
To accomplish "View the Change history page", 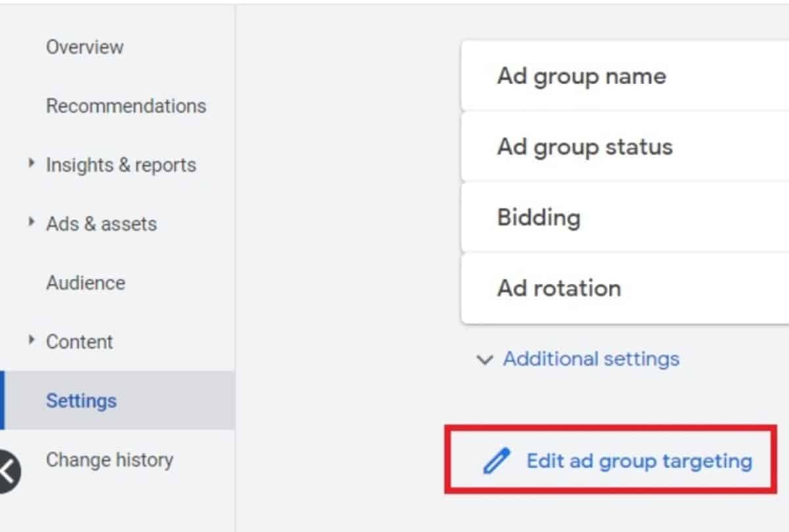I will pos(110,460).
